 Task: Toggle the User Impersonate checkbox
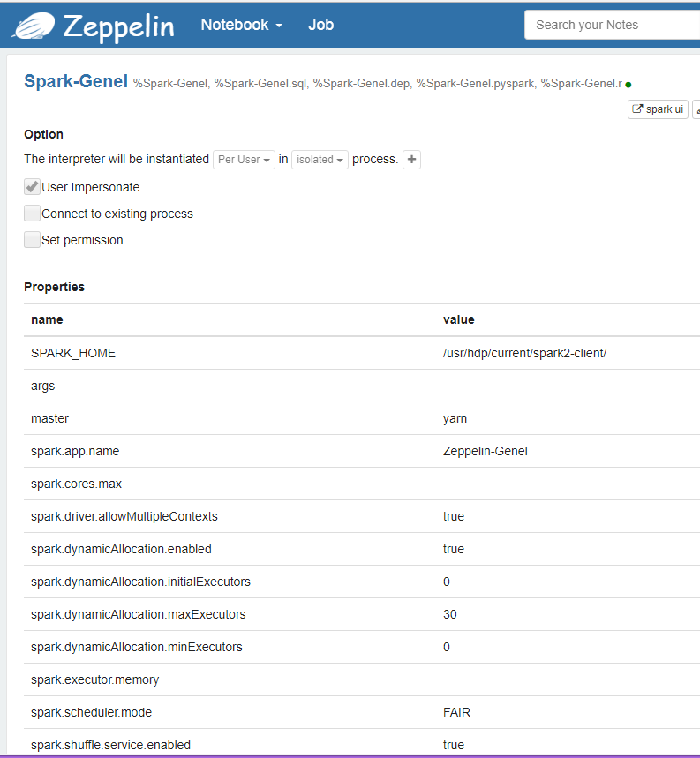[33, 187]
